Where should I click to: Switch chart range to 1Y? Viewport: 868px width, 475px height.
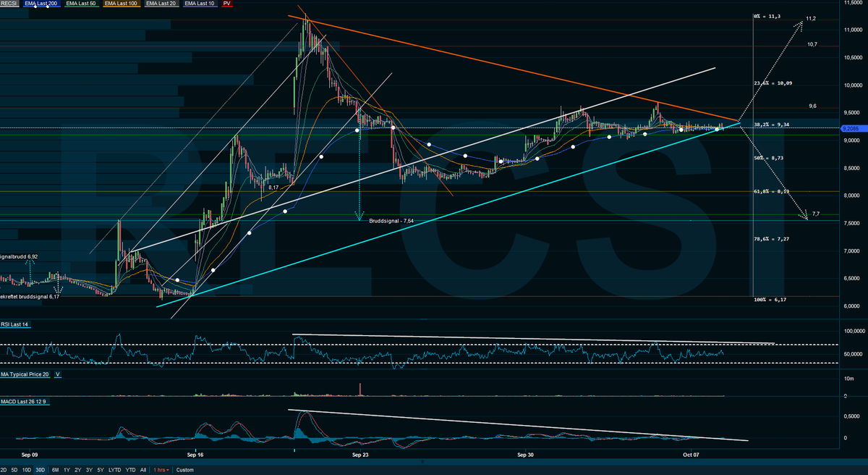(67, 470)
